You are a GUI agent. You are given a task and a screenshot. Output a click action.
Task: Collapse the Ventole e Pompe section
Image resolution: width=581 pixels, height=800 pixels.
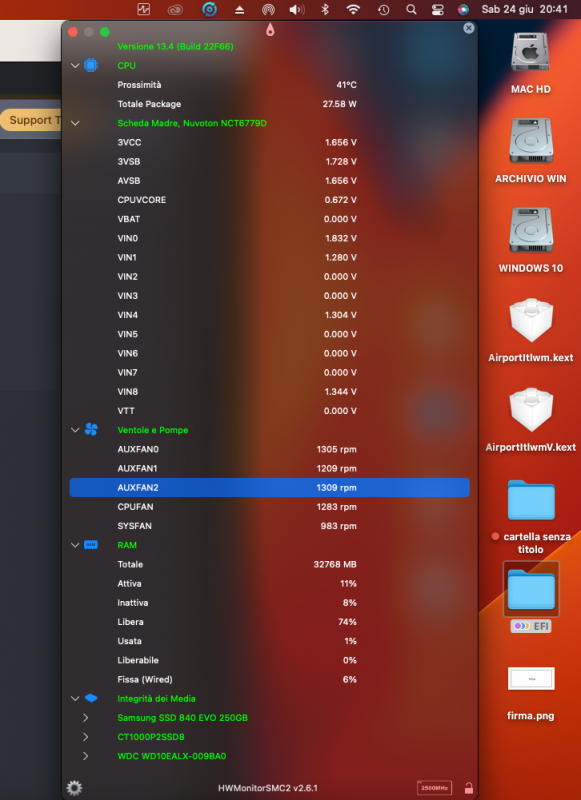[75, 430]
